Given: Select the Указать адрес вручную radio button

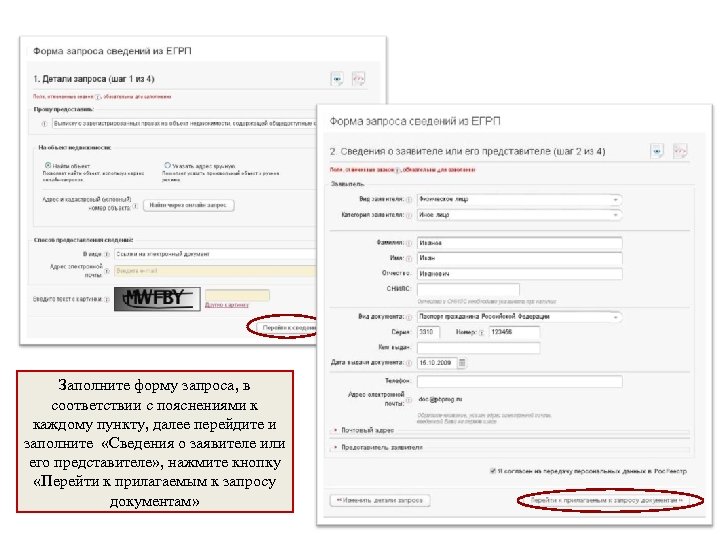Looking at the screenshot, I should click(167, 165).
